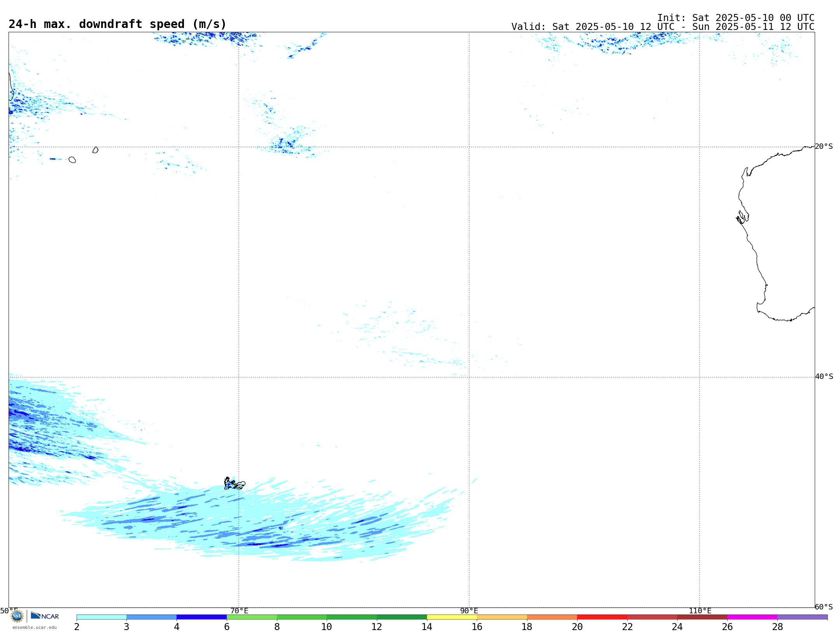Pick the magenta 26–28 m/s colorbar swatch
Viewport: 840px width, 632px height.
(752, 617)
